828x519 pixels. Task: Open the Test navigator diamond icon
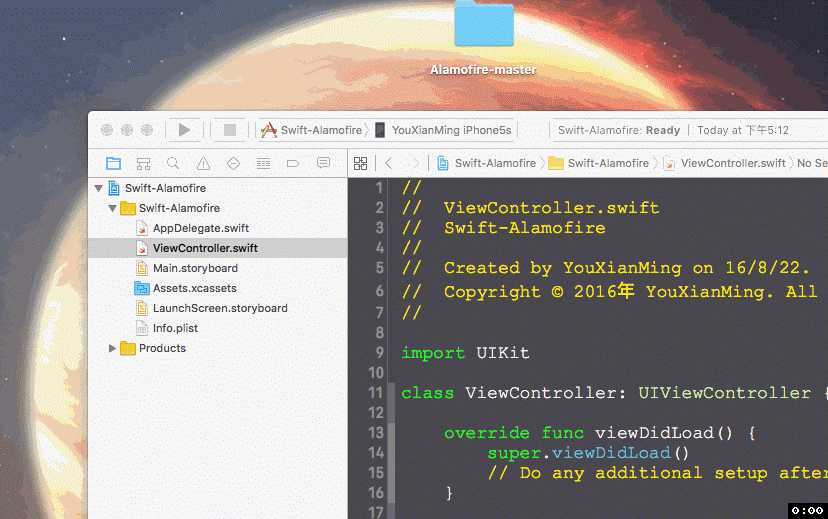point(233,164)
